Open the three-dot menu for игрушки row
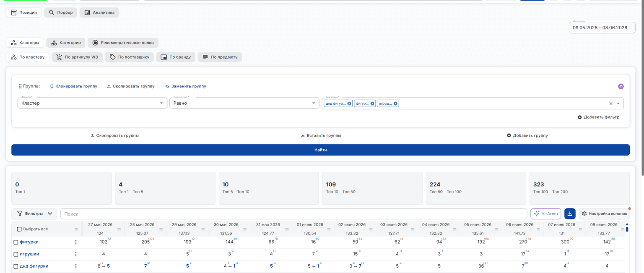 [76, 254]
